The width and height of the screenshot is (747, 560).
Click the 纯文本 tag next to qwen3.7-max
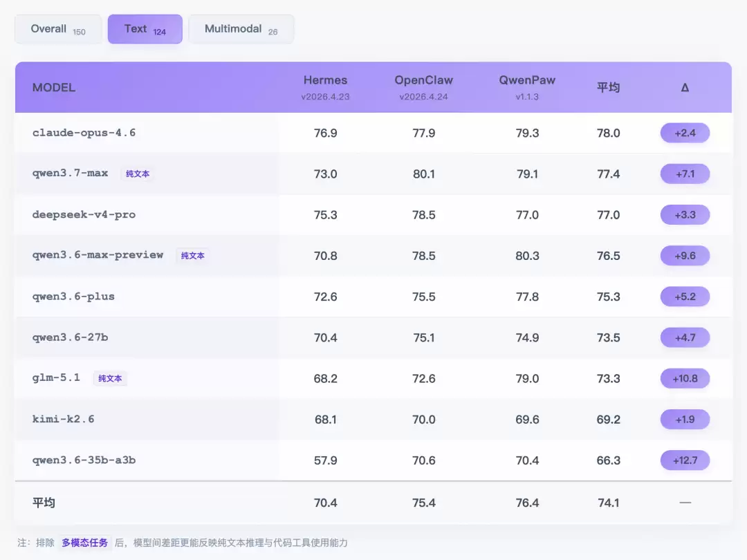point(138,174)
